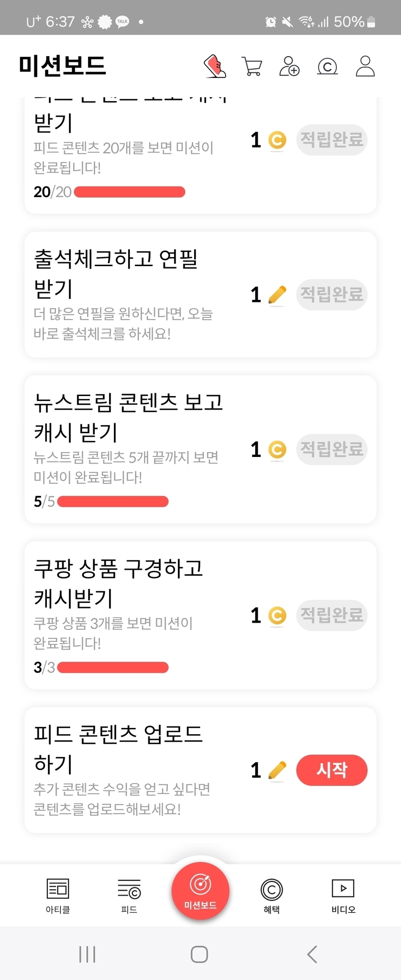Open the user profile icon
401x980 pixels.
coord(365,67)
